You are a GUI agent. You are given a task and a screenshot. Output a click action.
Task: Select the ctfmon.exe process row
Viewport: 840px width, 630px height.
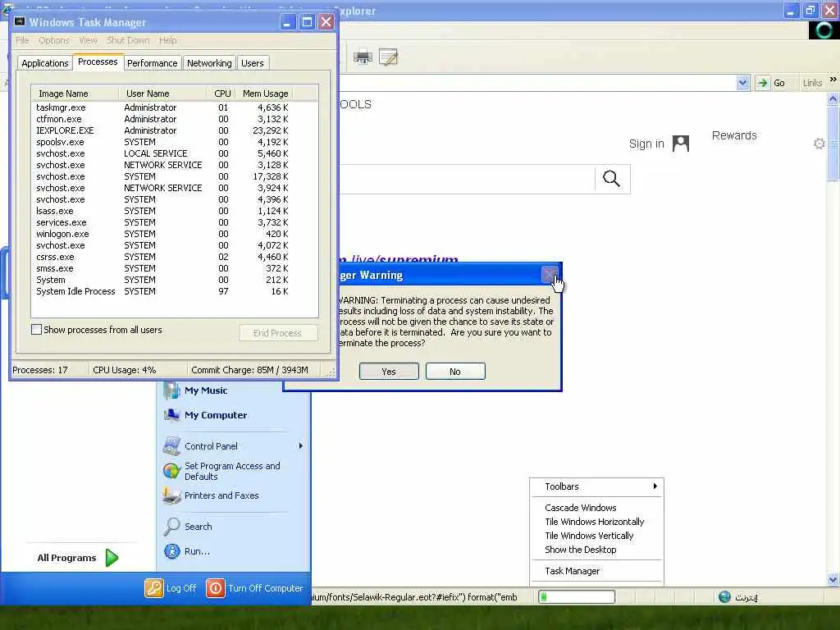[162, 119]
